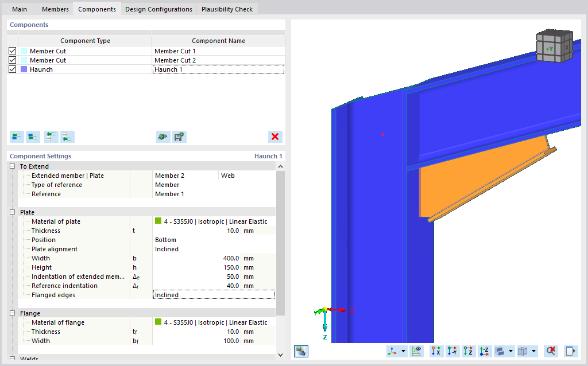The width and height of the screenshot is (588, 366).
Task: Collapse the Plate settings section
Action: (11, 212)
